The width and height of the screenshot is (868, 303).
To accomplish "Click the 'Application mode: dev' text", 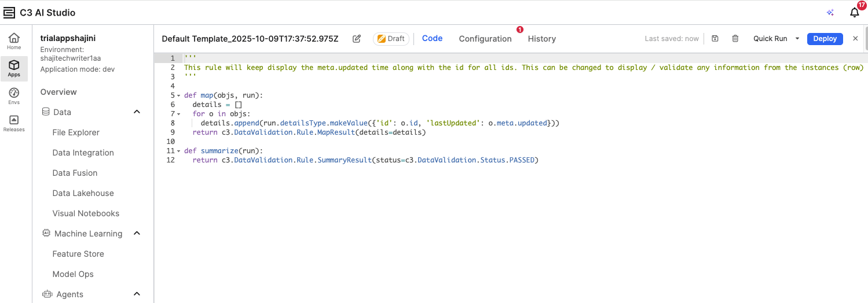I will pyautogui.click(x=77, y=69).
